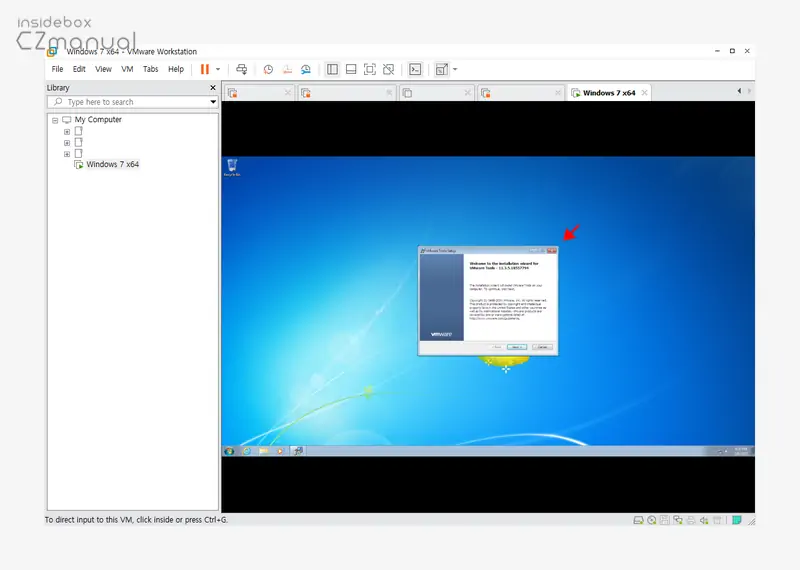The image size is (800, 570).
Task: Take a snapshot of this virtual machine
Action: tap(268, 69)
